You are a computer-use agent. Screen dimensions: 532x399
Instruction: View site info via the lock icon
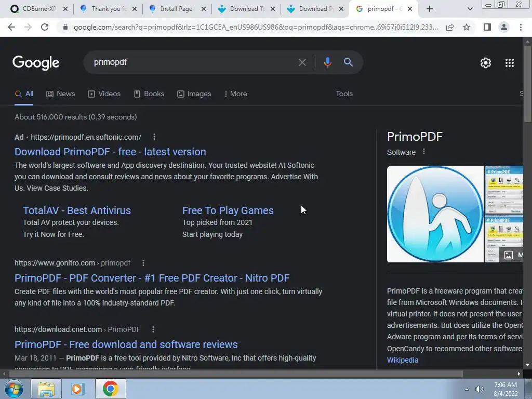pyautogui.click(x=65, y=27)
